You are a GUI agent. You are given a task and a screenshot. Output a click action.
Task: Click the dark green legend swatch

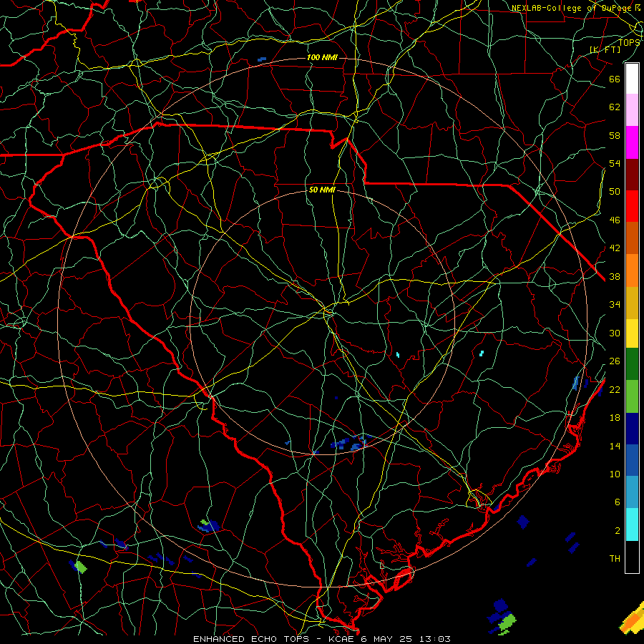click(632, 364)
